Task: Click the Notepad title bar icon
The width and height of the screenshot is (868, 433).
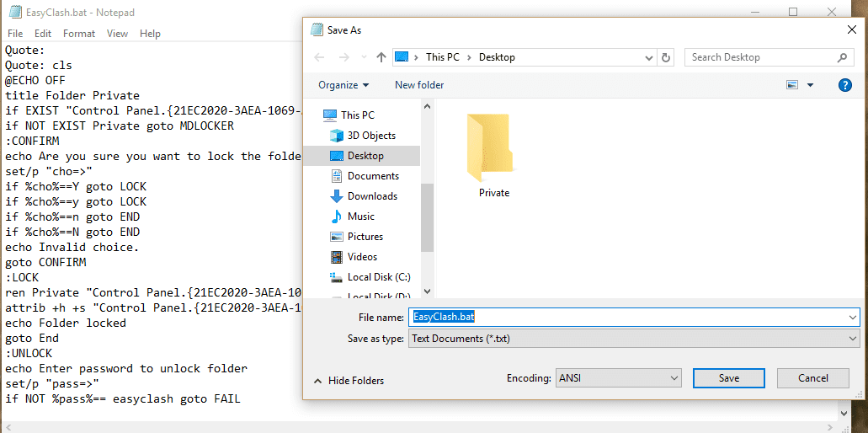Action: point(16,12)
